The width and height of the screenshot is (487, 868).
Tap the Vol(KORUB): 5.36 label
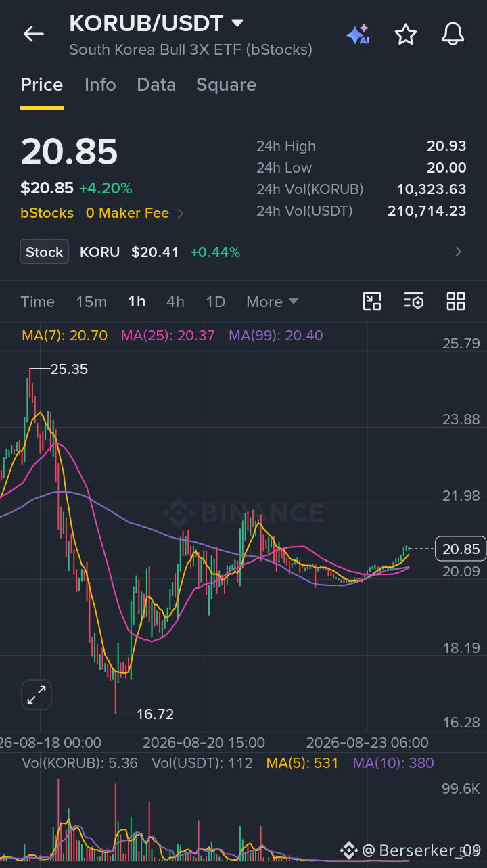click(80, 763)
